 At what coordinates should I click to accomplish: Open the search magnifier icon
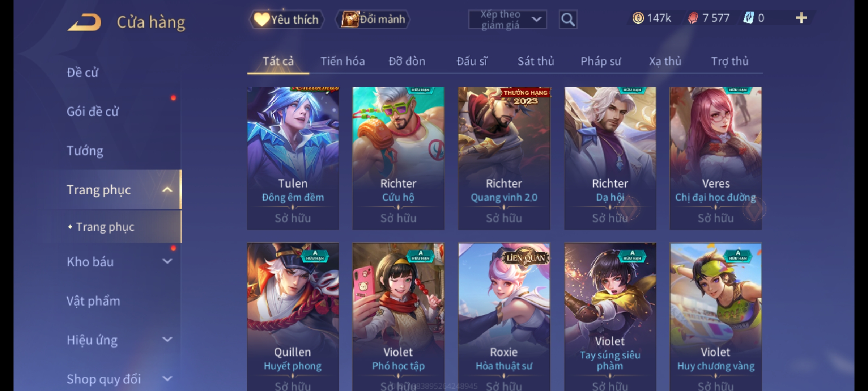[x=568, y=20]
